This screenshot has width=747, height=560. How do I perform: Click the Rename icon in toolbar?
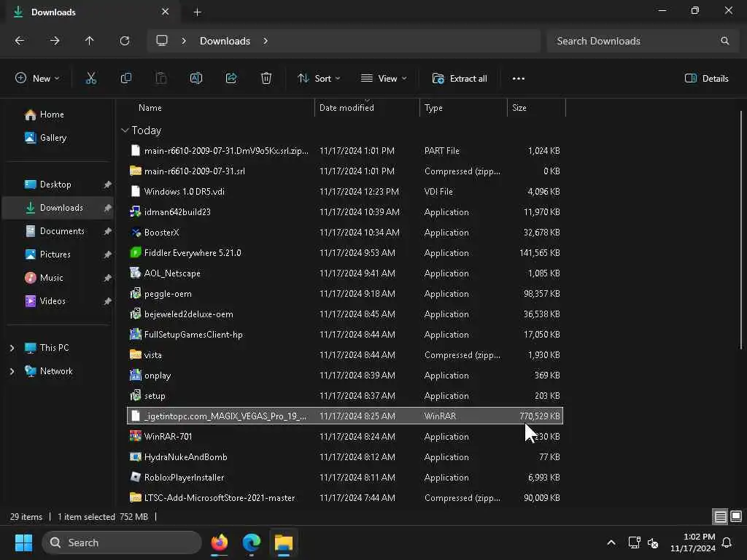pyautogui.click(x=196, y=79)
